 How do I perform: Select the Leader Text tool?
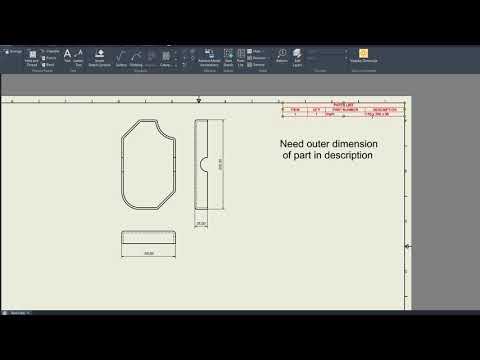click(x=79, y=58)
